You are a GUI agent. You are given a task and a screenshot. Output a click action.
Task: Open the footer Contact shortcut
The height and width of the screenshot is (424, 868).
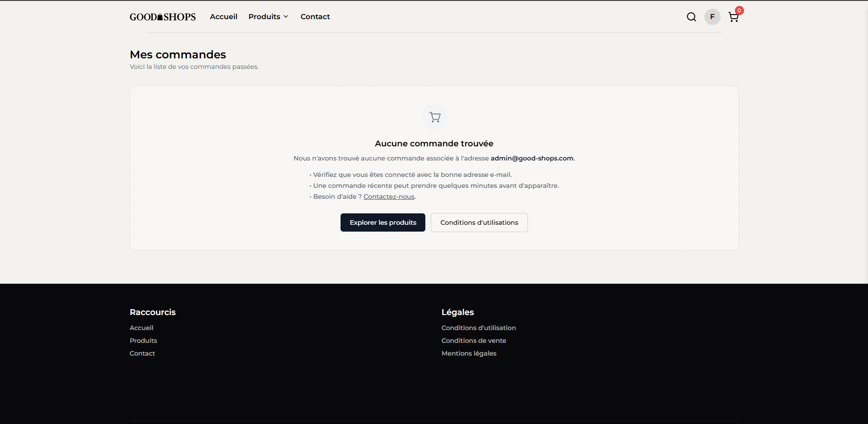tap(142, 353)
